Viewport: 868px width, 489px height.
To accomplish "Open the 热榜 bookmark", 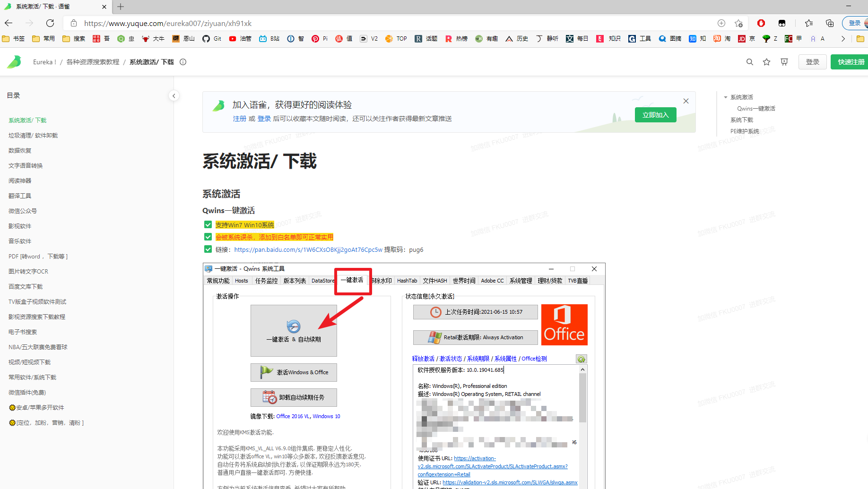I will coord(456,39).
